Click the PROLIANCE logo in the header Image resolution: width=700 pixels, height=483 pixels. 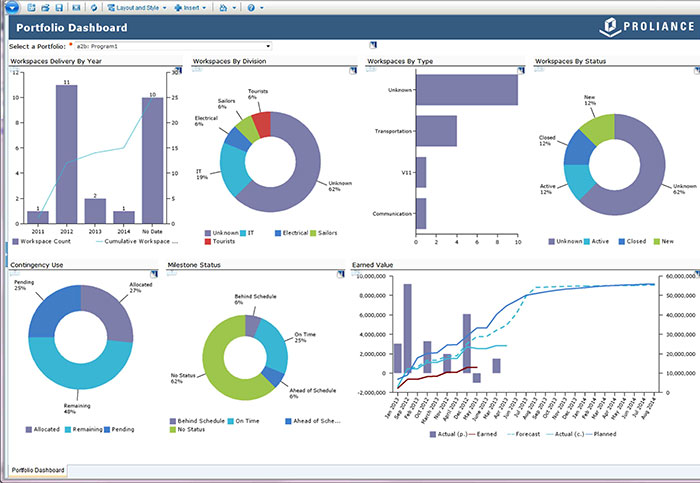647,27
